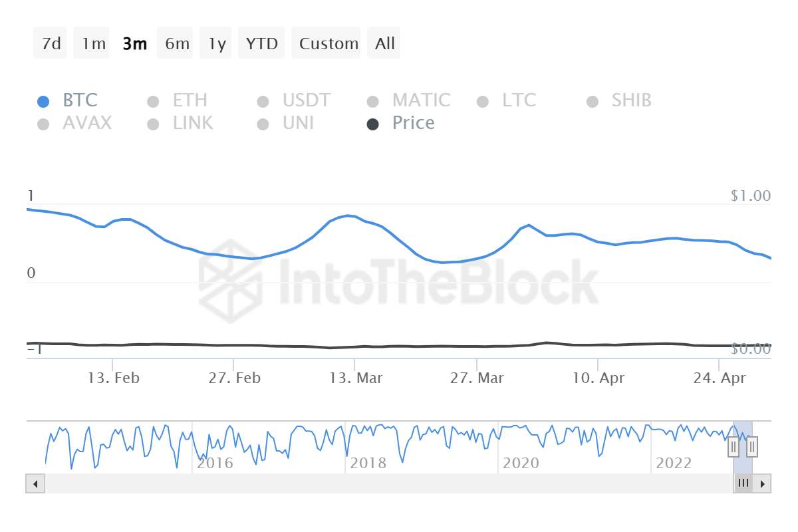The height and width of the screenshot is (532, 798).
Task: Select the MATIC indicator dot
Action: pyautogui.click(x=373, y=101)
